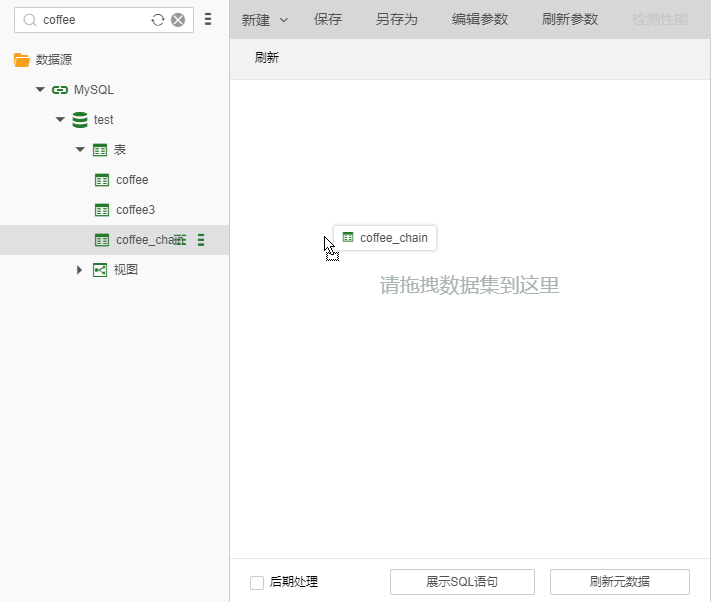Select the MySQL connection link icon
Screen dimensions: 711x602
[x=60, y=90]
